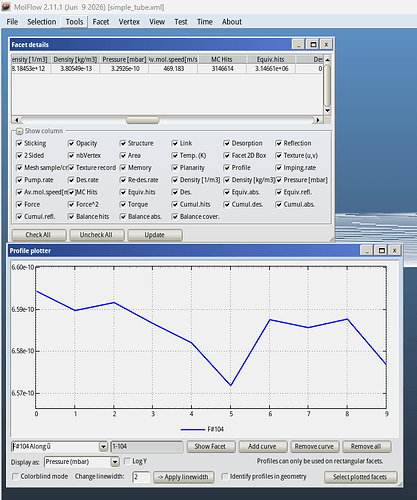Click the vertical scrollbar thumb in facet table

pyautogui.click(x=327, y=85)
